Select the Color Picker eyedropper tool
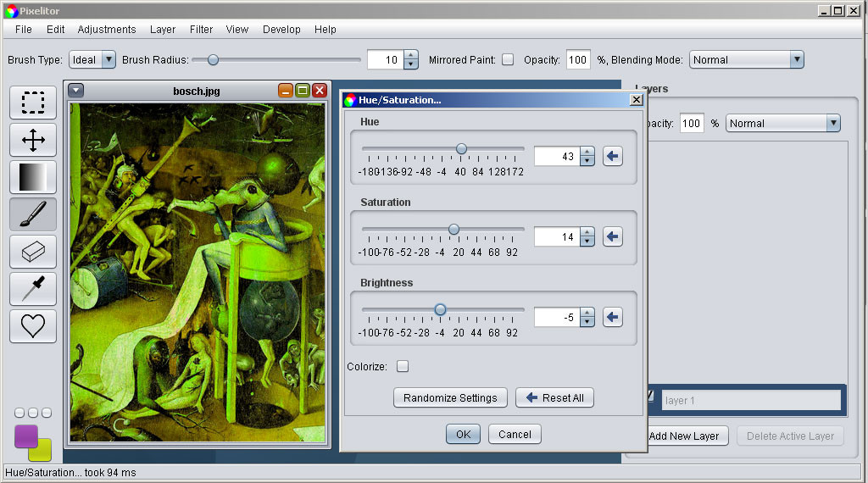868x483 pixels. pyautogui.click(x=33, y=289)
